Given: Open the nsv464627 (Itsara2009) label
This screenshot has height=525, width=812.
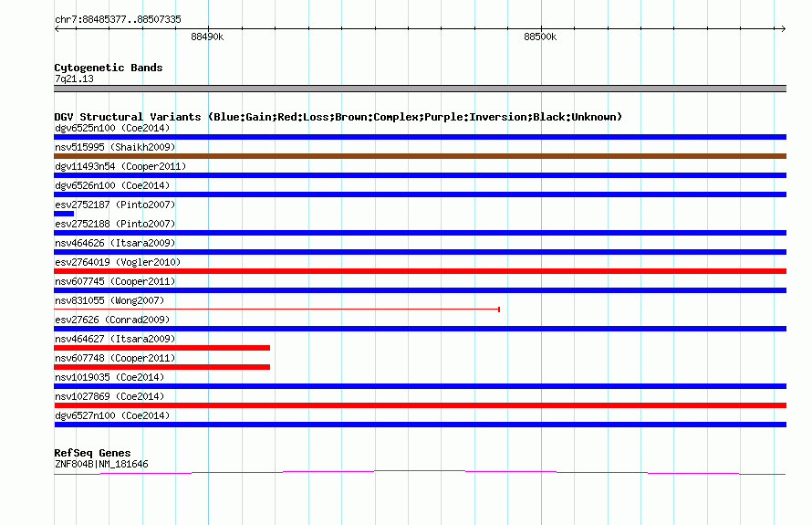Looking at the screenshot, I should click(x=115, y=339).
